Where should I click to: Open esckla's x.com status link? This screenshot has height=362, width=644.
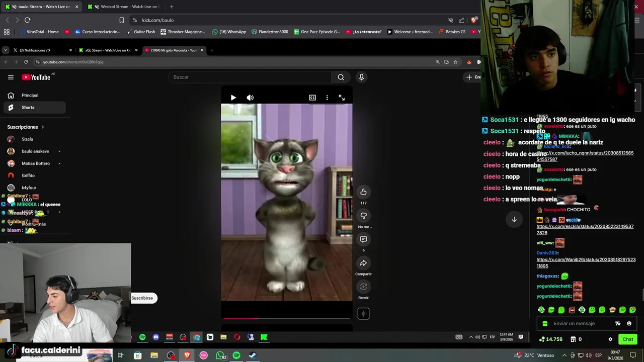[585, 230]
